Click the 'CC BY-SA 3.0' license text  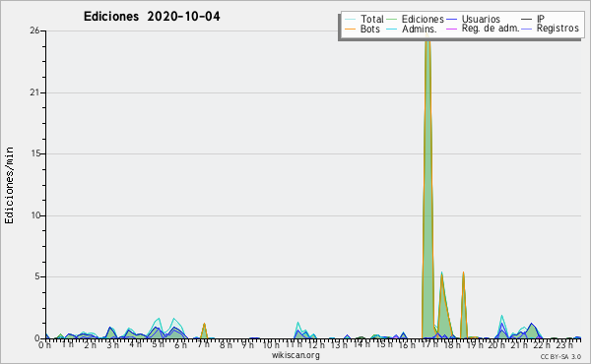click(560, 356)
